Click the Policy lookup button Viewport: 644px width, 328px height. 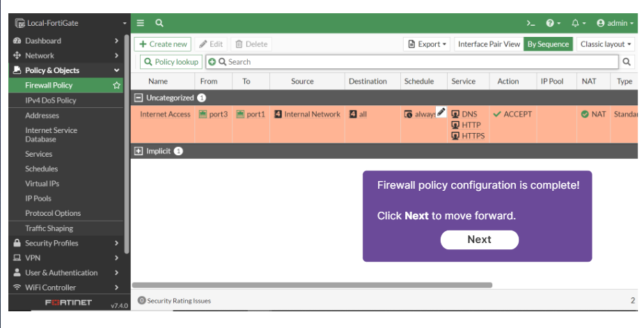(x=171, y=62)
